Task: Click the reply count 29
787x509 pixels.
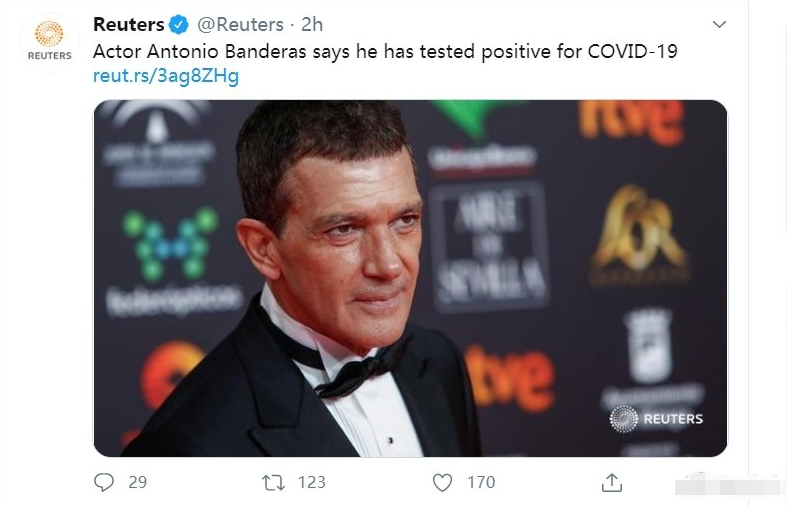Action: point(138,482)
